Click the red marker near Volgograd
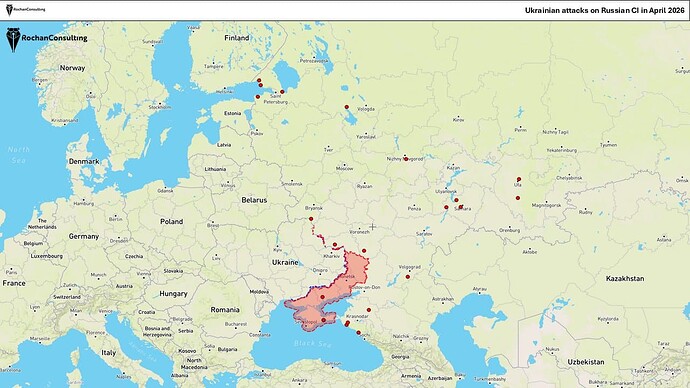Image resolution: width=690 pixels, height=388 pixels. 408,277
